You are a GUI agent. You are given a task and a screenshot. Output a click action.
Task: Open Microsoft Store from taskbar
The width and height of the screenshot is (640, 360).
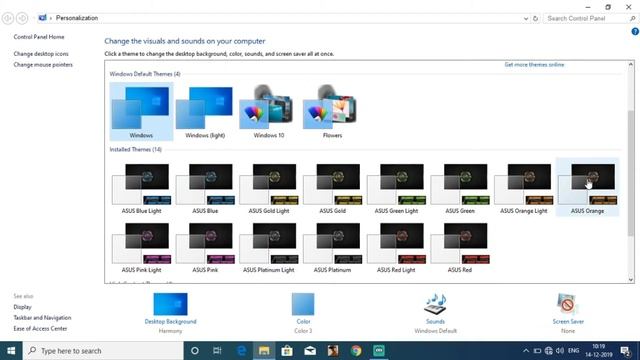[x=287, y=351]
